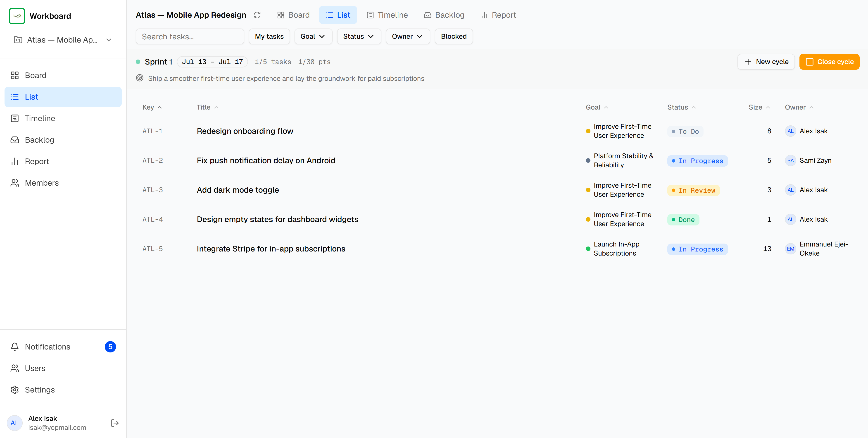Click the green Sprint 1 status dot
The image size is (868, 438).
(138, 62)
